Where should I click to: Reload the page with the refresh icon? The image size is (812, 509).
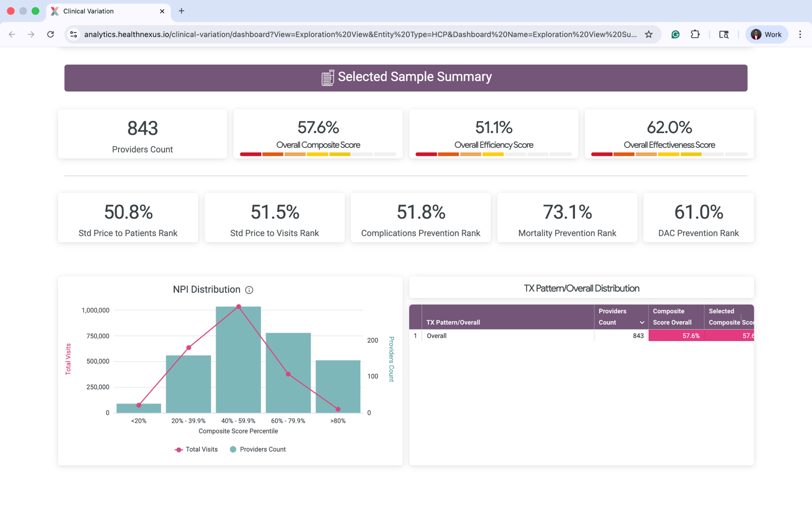[50, 35]
